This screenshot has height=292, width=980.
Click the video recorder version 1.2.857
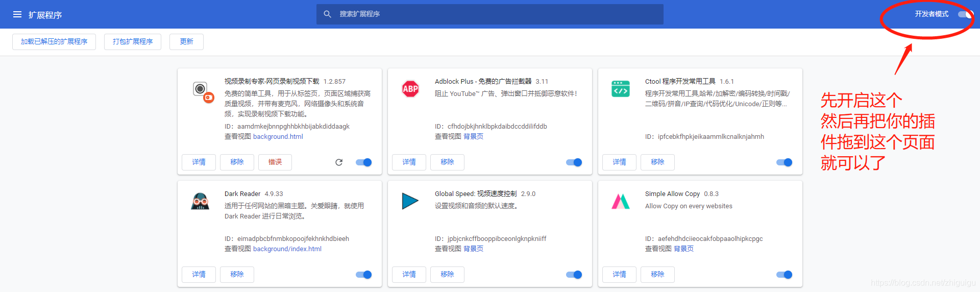point(334,82)
